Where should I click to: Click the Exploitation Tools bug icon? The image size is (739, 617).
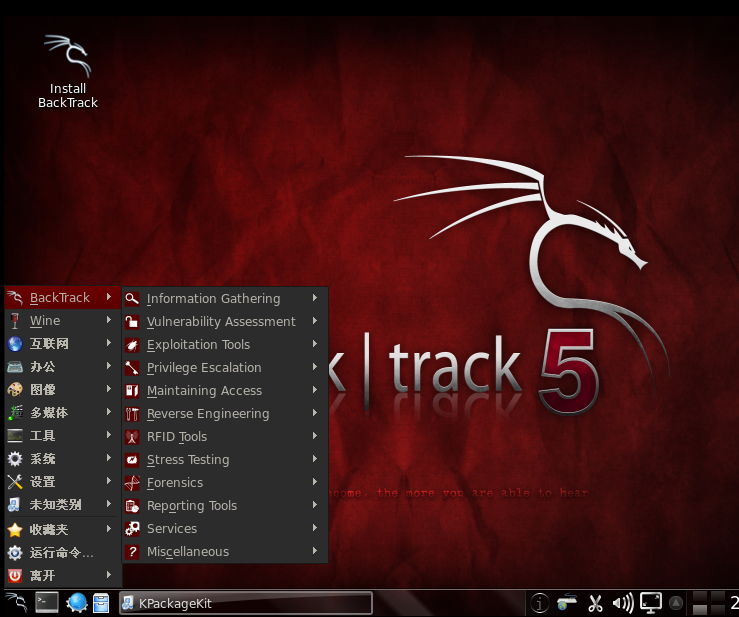pos(132,345)
